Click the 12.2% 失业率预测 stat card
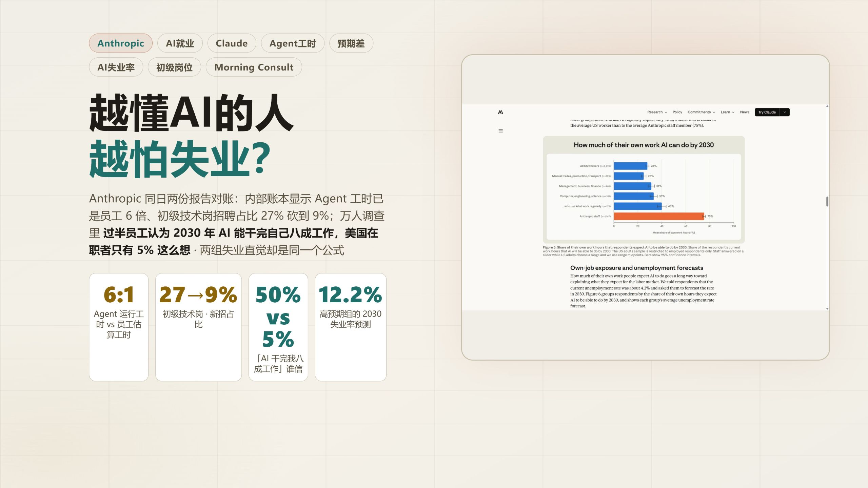This screenshot has height=488, width=868. 351,327
